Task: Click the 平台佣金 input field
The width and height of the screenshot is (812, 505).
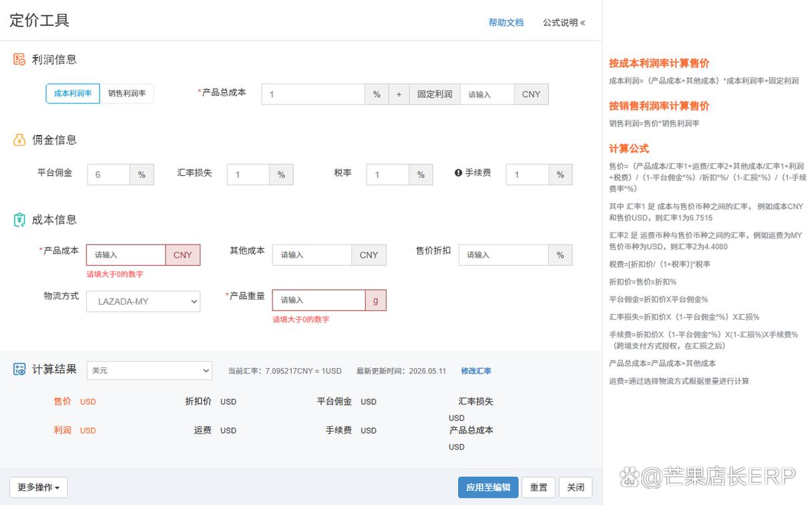Action: coord(108,174)
